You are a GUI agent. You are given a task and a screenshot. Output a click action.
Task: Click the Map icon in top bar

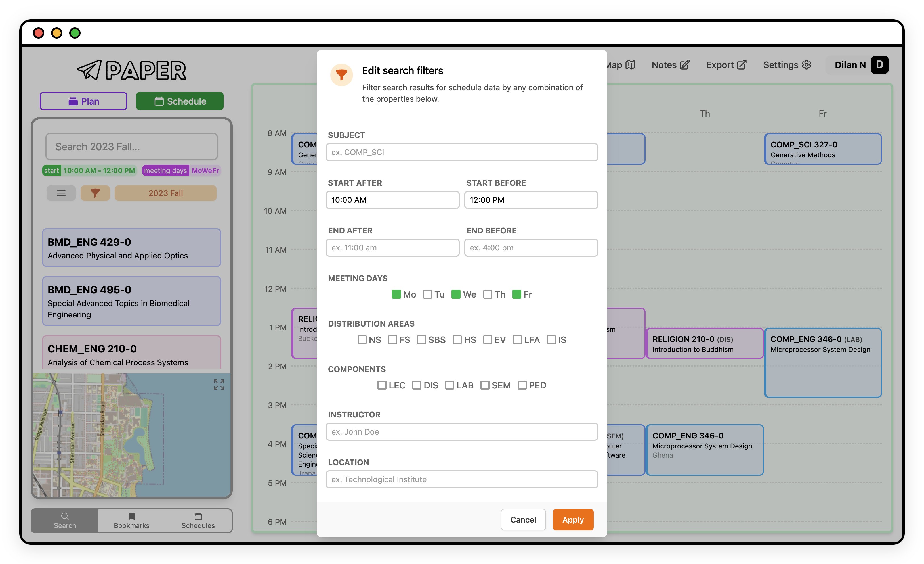(x=630, y=65)
